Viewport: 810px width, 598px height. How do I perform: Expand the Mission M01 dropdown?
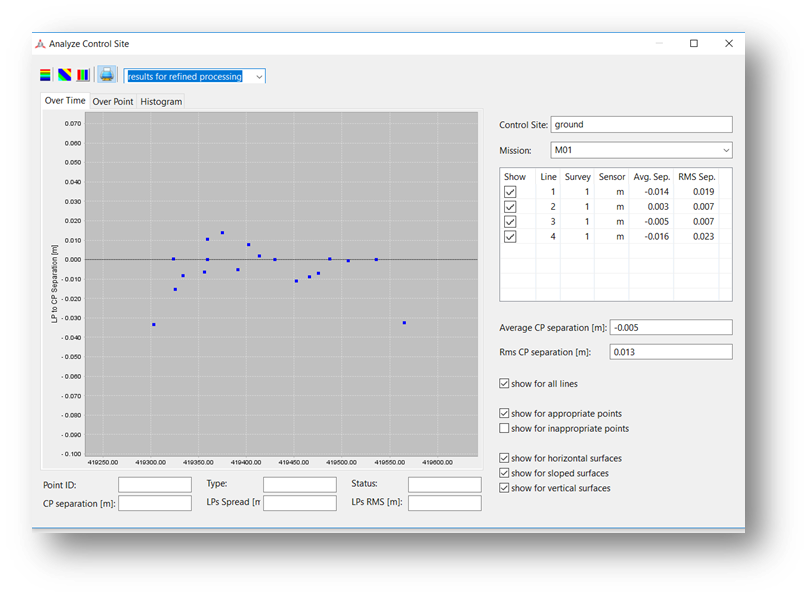[x=642, y=150]
